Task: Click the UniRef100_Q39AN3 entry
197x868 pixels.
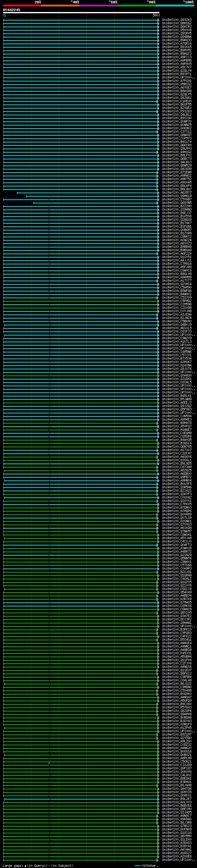Action: click(177, 210)
